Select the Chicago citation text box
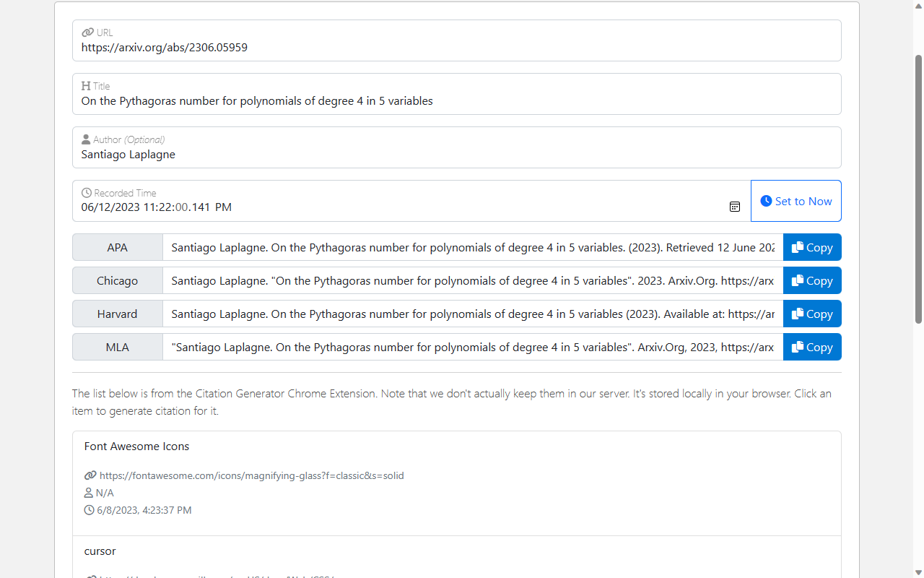This screenshot has height=578, width=924. [x=472, y=280]
